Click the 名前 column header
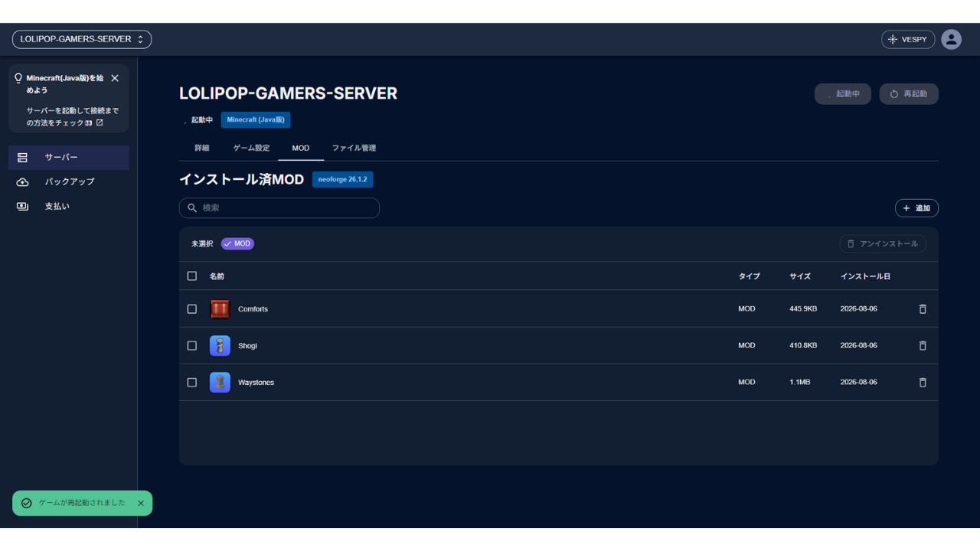The image size is (980, 551). pyautogui.click(x=217, y=276)
